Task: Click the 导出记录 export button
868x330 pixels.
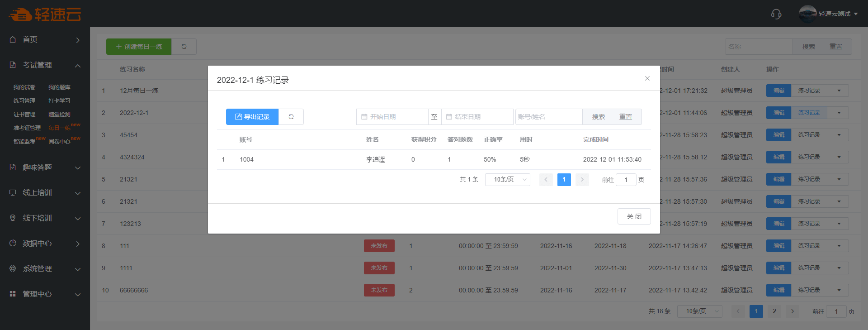Action: [252, 117]
